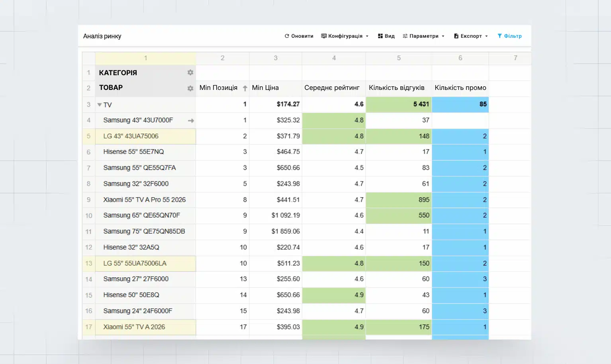Click the Кількість відгуків column header
Viewport: 611px width, 364px height.
[x=396, y=88]
